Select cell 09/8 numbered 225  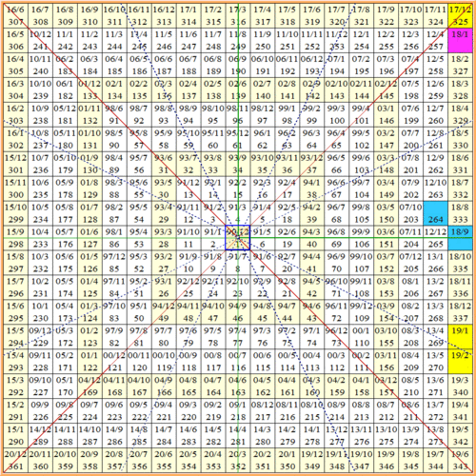pos(65,411)
